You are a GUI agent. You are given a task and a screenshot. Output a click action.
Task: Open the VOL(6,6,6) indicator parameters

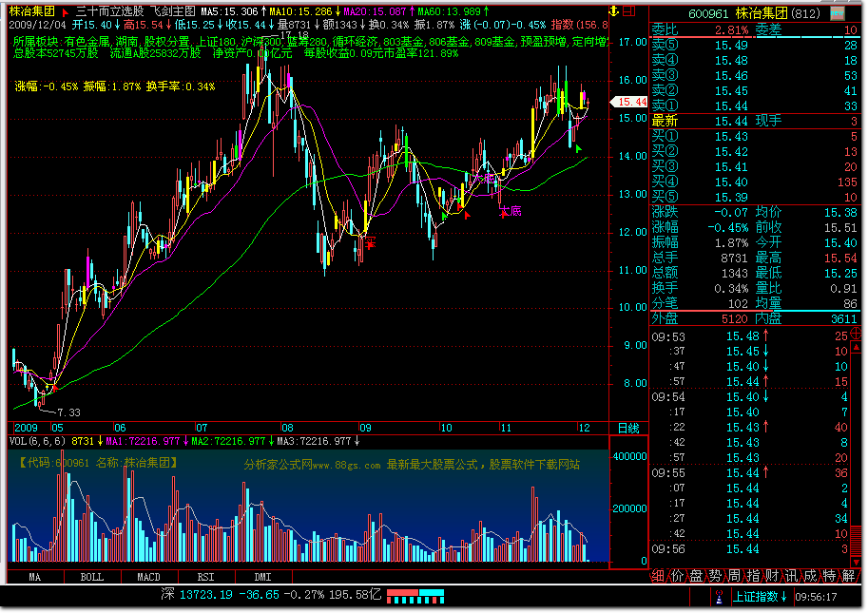tap(36, 441)
